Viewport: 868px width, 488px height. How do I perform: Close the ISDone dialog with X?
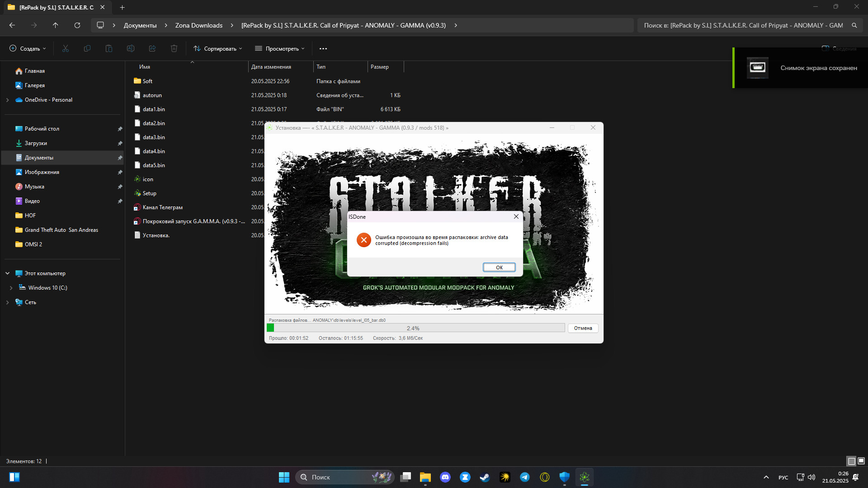tap(516, 216)
